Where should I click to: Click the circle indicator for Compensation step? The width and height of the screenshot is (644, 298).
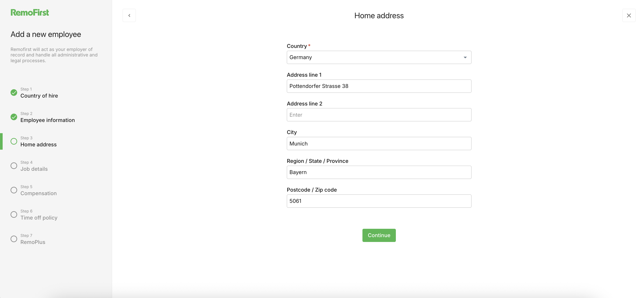14,190
